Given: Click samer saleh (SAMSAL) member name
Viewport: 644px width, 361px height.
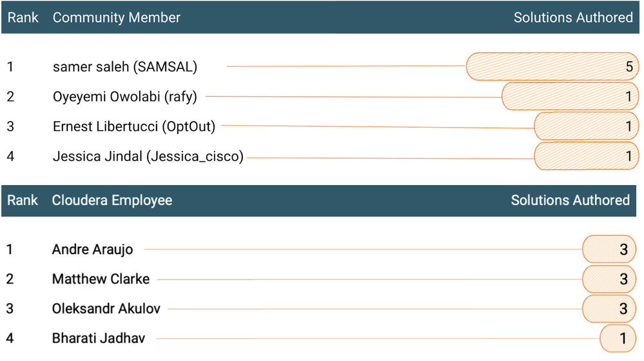Looking at the screenshot, I should point(124,66).
